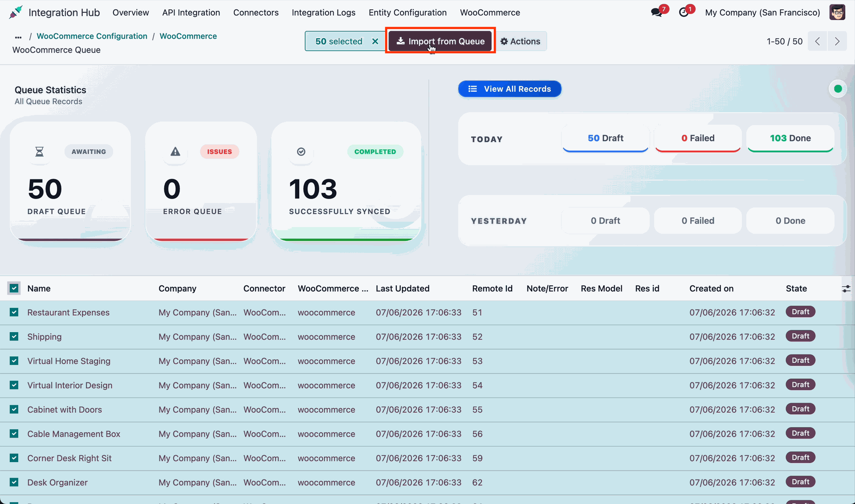Viewport: 855px width, 504px height.
Task: Click the Integration Hub rocket logo
Action: 16,12
